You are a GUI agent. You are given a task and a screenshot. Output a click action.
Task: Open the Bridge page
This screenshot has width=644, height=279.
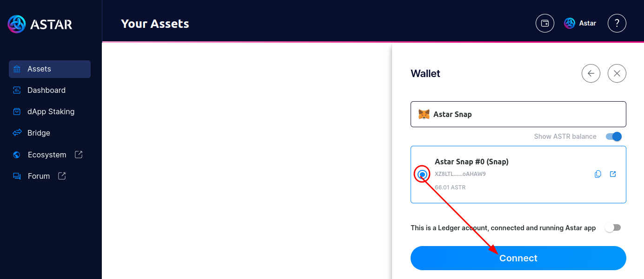click(x=39, y=133)
